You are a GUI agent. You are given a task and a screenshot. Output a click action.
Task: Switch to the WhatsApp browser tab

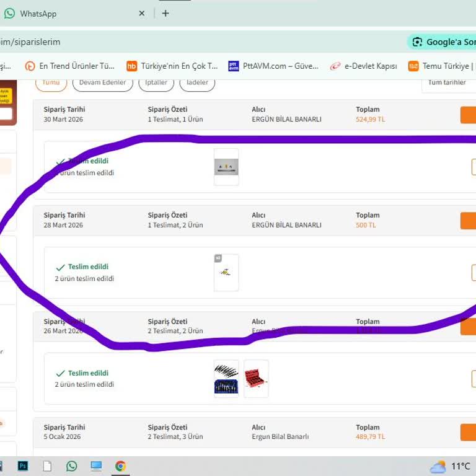coord(73,14)
